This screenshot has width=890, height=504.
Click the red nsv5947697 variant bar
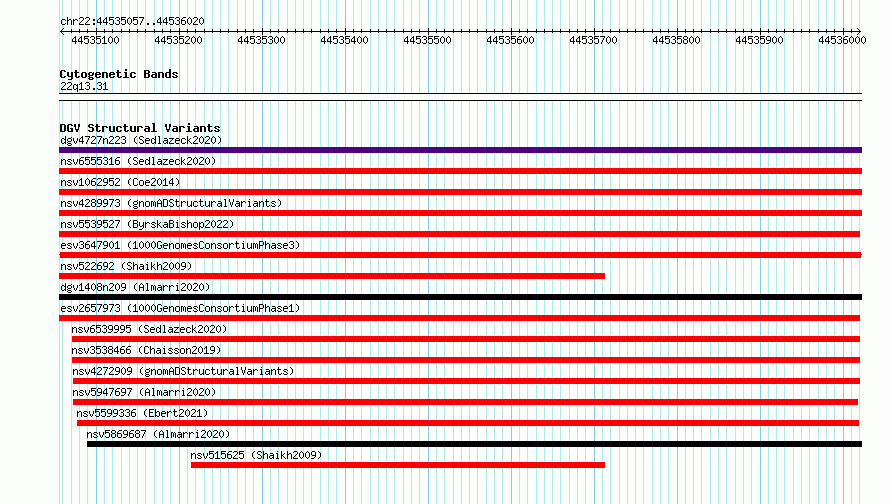(465, 402)
